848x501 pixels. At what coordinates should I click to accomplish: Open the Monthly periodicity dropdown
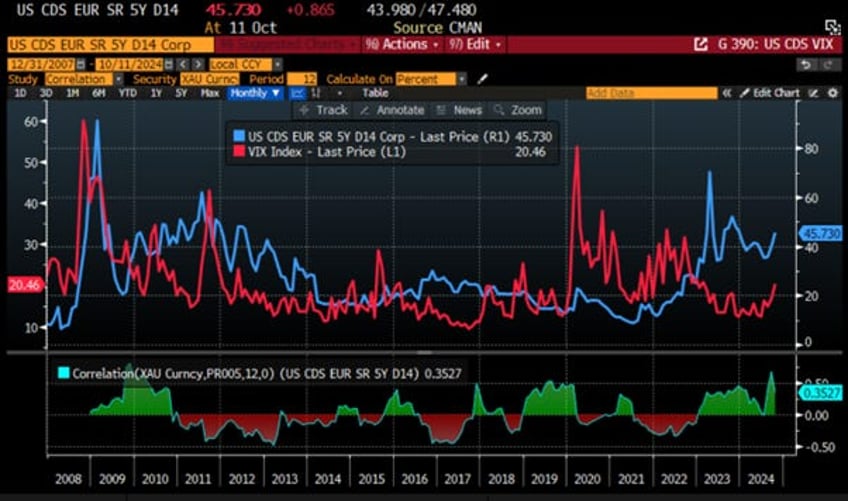(255, 93)
